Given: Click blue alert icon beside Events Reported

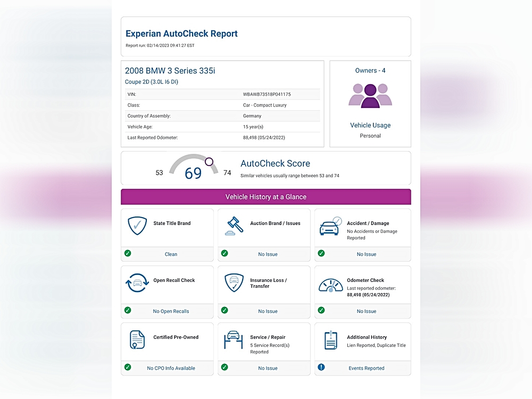Looking at the screenshot, I should 321,367.
